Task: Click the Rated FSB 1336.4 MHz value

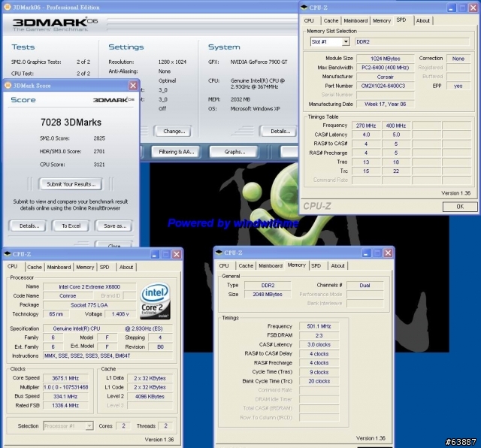Action: (65, 405)
